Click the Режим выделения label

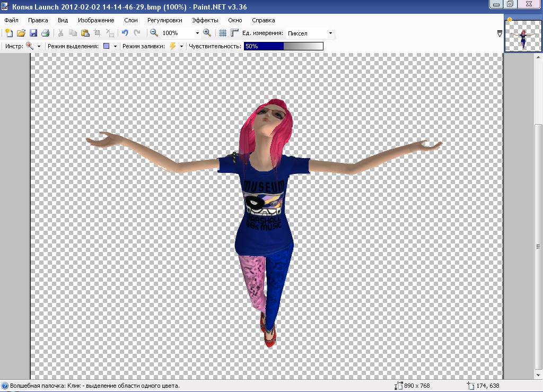(x=73, y=46)
